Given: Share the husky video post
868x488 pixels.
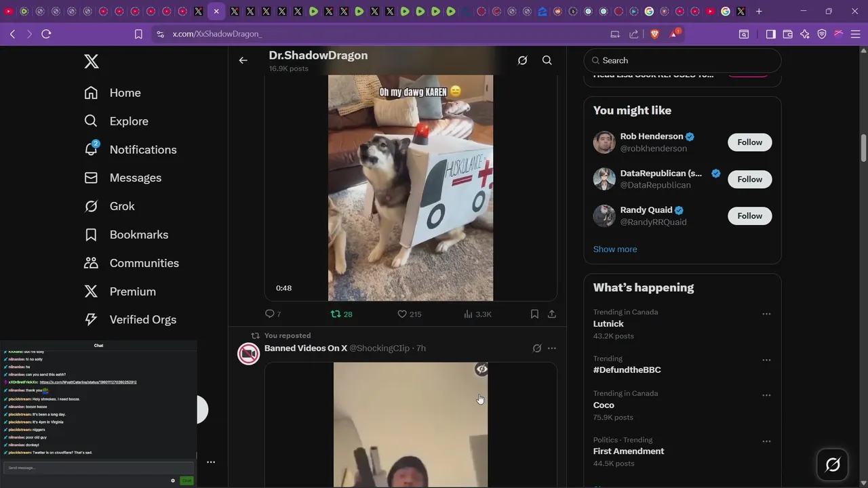Looking at the screenshot, I should click(x=552, y=314).
